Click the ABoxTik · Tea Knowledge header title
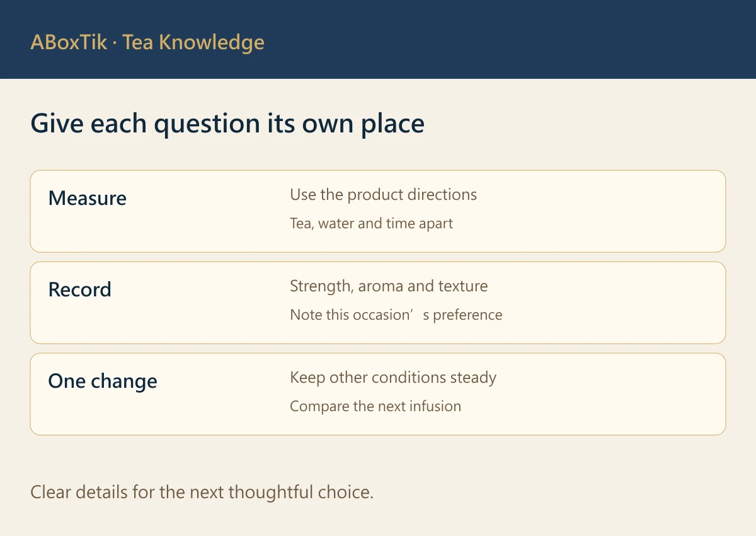Viewport: 756px width, 536px height. point(147,43)
